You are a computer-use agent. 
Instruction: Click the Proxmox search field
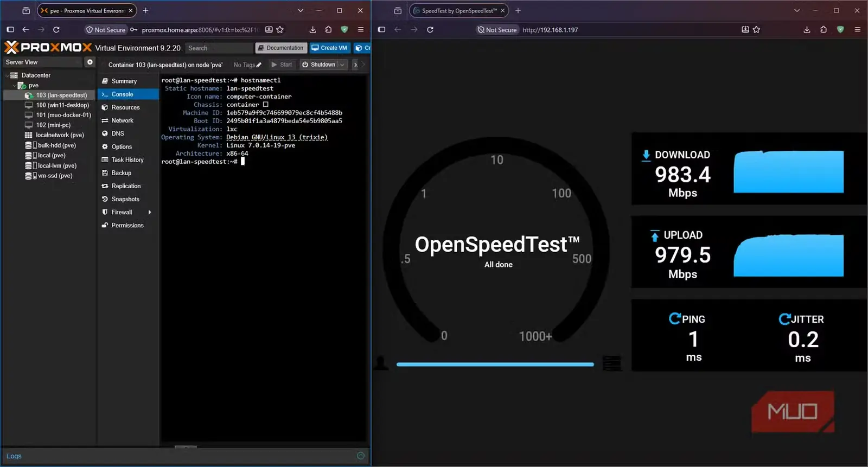[219, 48]
